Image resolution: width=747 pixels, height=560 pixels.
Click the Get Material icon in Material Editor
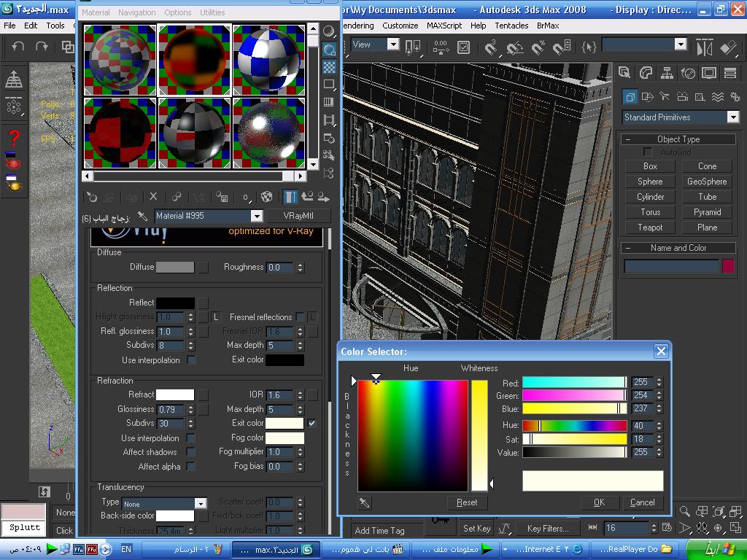pos(91,197)
